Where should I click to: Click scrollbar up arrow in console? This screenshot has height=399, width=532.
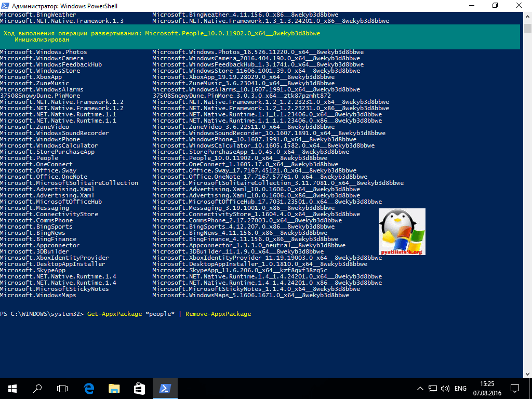point(527,15)
